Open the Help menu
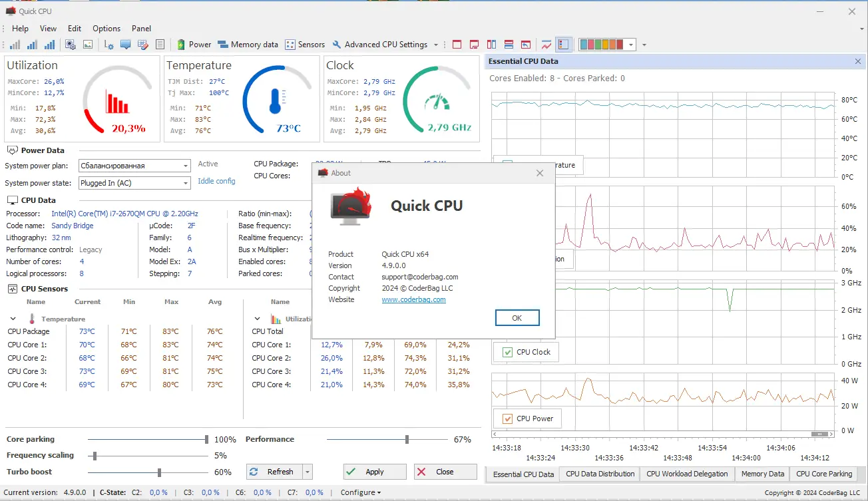Screen dimensions: 868x501 coord(21,29)
